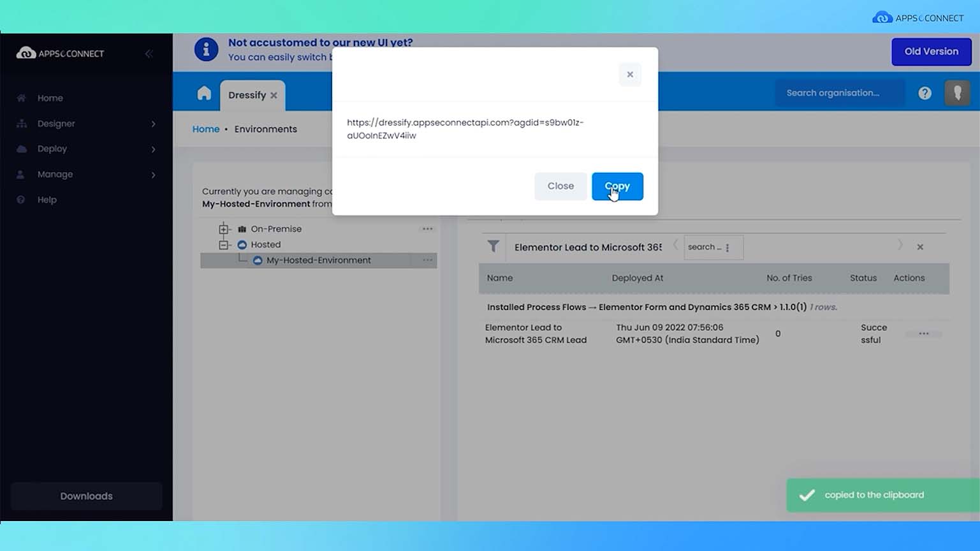Sort by Status column header

(863, 278)
